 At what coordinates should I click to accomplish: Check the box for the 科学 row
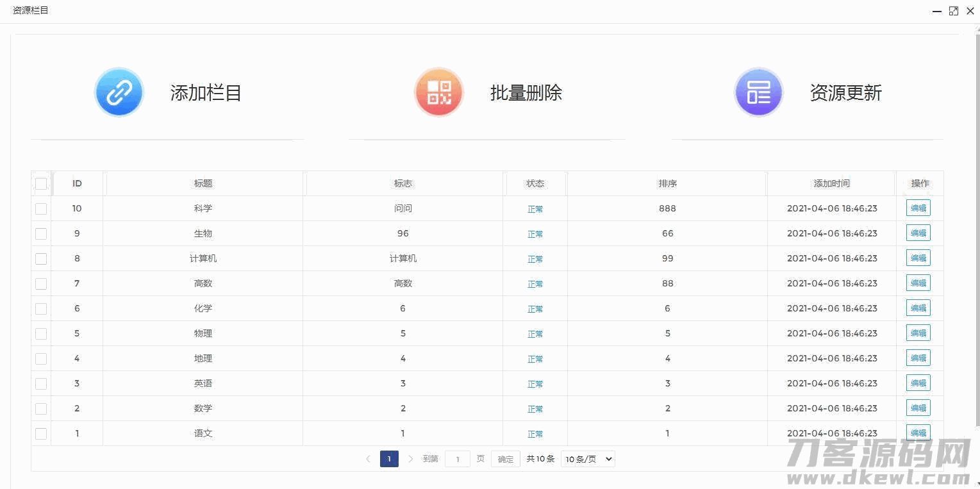[x=41, y=209]
